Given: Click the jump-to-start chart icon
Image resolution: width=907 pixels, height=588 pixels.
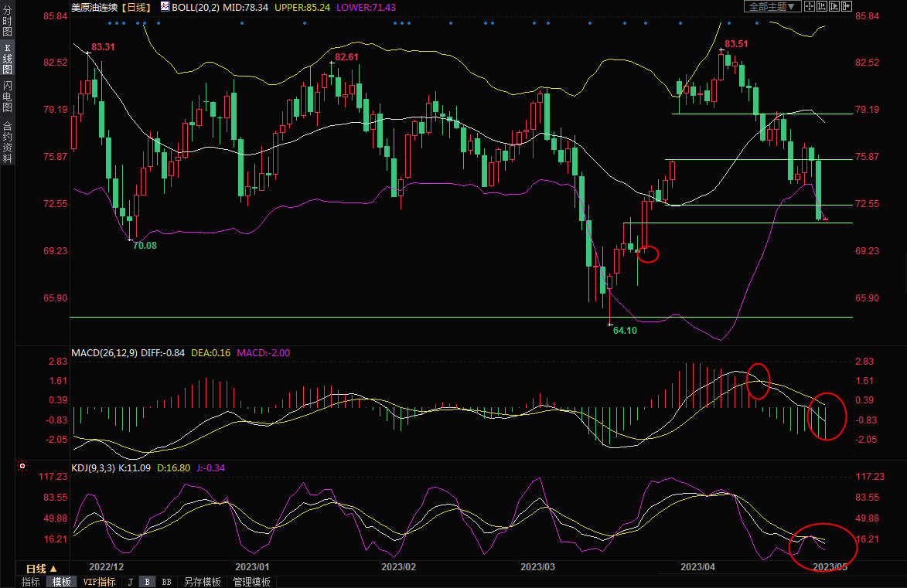Looking at the screenshot, I should (x=821, y=6).
